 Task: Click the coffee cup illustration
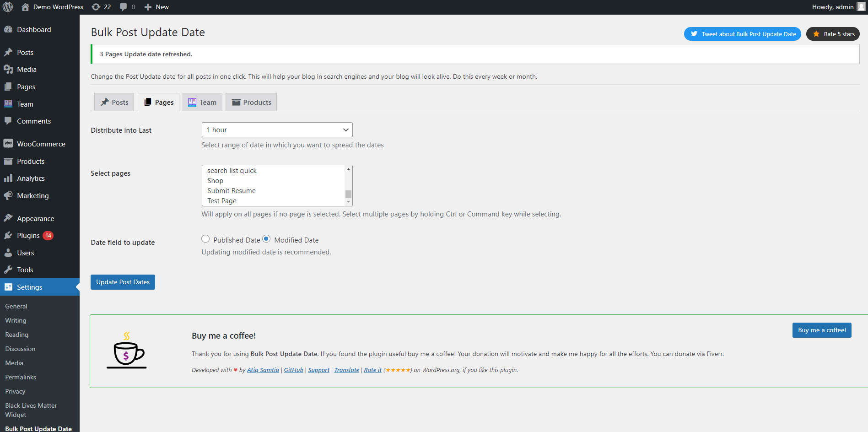(127, 351)
